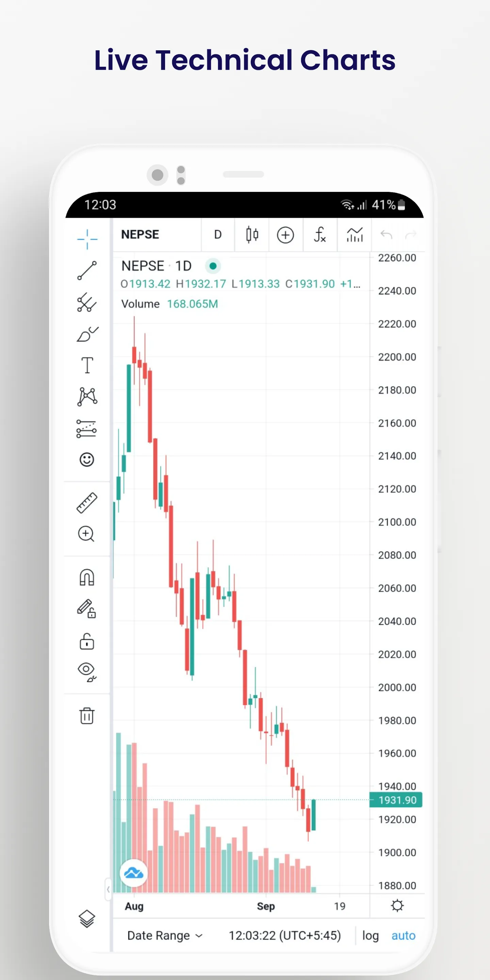
Task: Open candlestick chart type selector
Action: pos(252,235)
